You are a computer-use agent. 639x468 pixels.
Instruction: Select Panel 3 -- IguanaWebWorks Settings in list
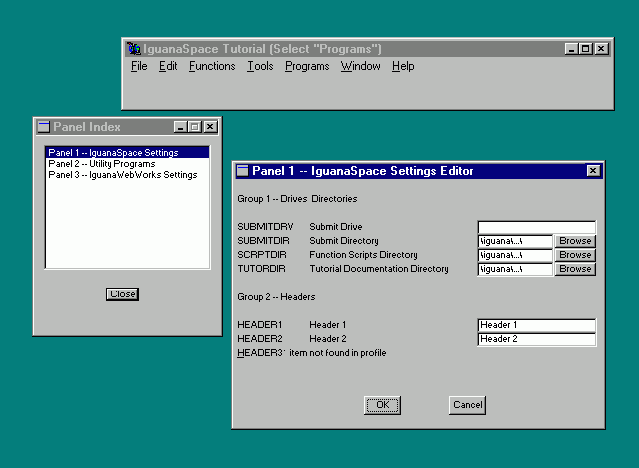(127, 174)
